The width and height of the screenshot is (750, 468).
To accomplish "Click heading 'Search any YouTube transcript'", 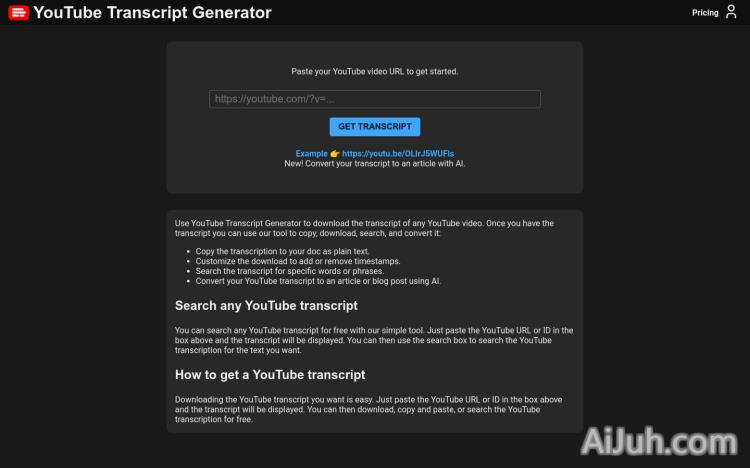I will [x=266, y=305].
